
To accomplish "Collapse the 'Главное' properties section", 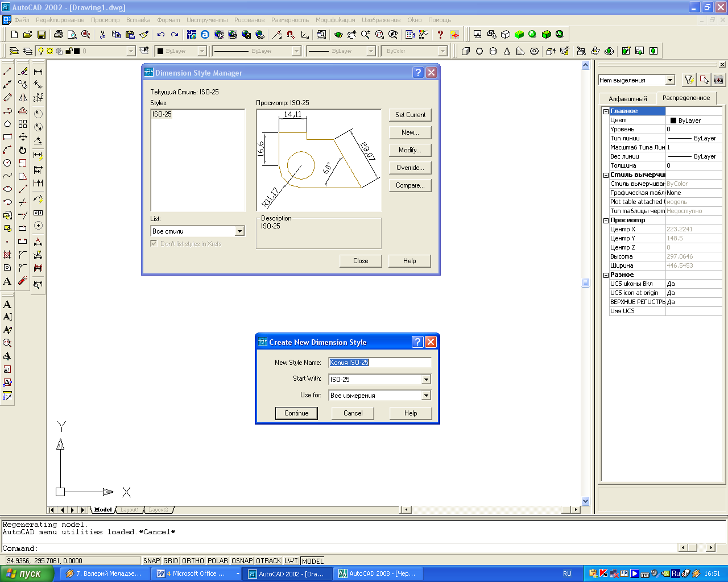I will pyautogui.click(x=606, y=111).
